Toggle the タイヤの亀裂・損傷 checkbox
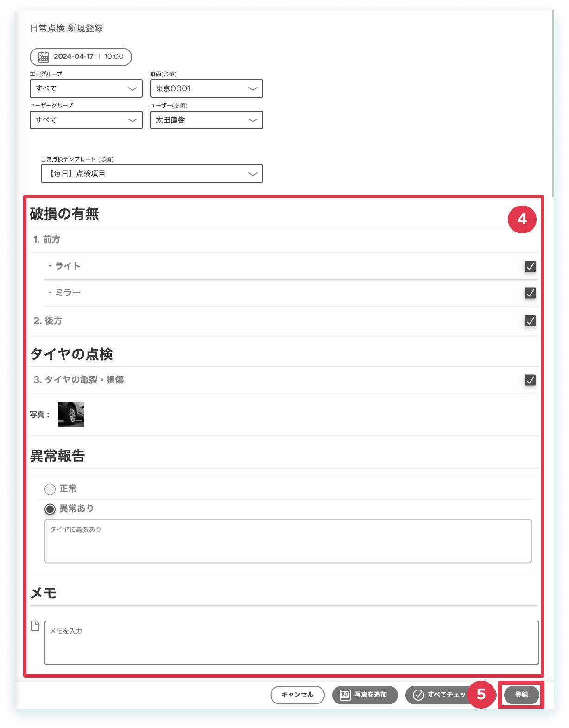569x728 pixels. pyautogui.click(x=530, y=380)
